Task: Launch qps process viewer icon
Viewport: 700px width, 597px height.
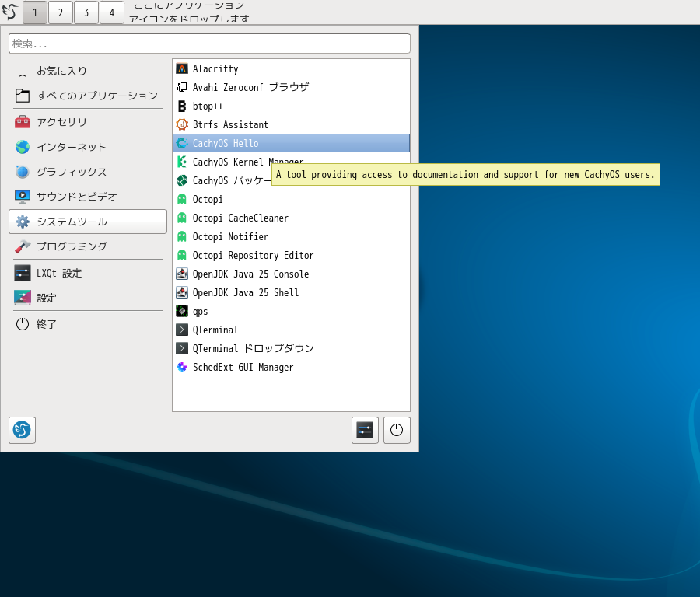Action: coord(182,311)
